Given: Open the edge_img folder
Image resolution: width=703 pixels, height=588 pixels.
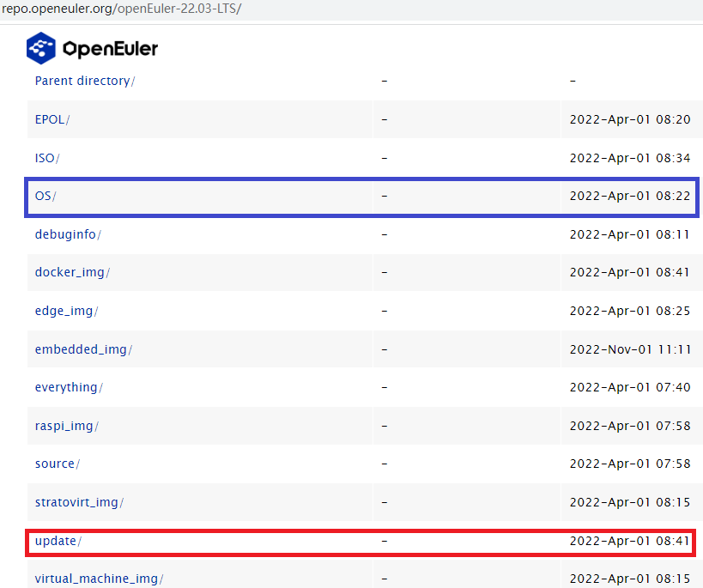Looking at the screenshot, I should [x=63, y=310].
